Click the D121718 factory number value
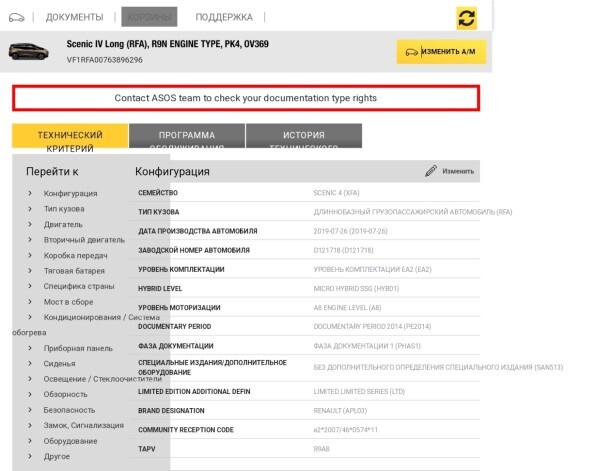 (x=343, y=250)
